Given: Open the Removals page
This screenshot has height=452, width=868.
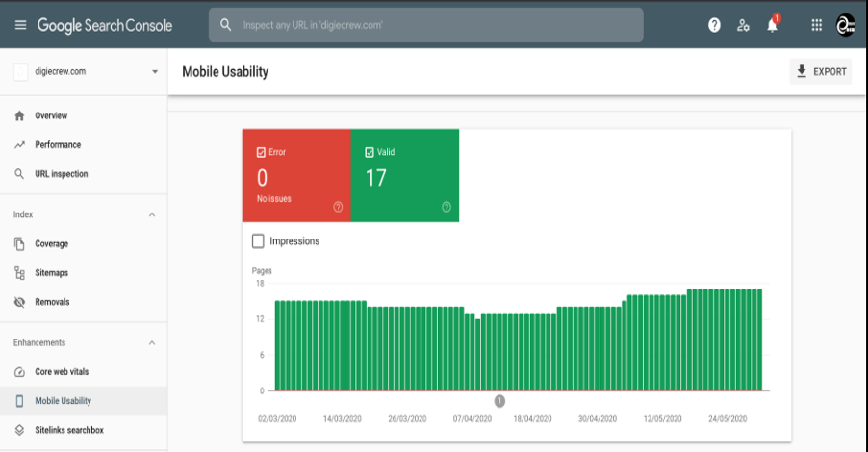Looking at the screenshot, I should [x=84, y=302].
